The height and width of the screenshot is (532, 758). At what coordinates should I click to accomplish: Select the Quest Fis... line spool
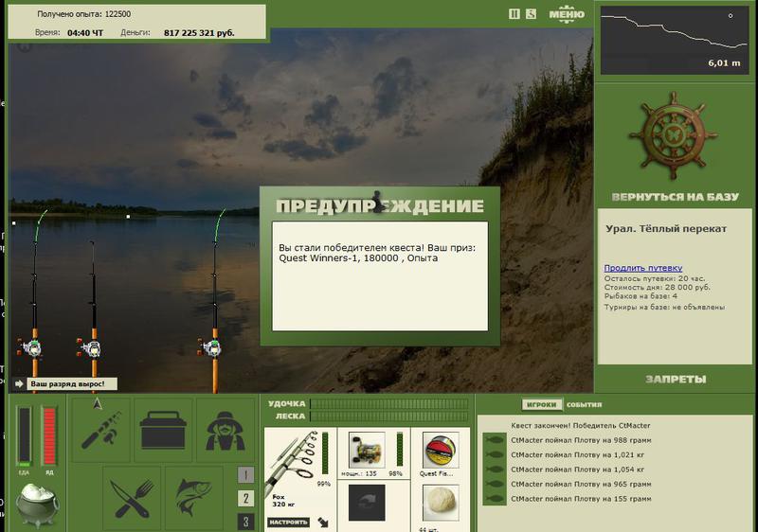441,450
